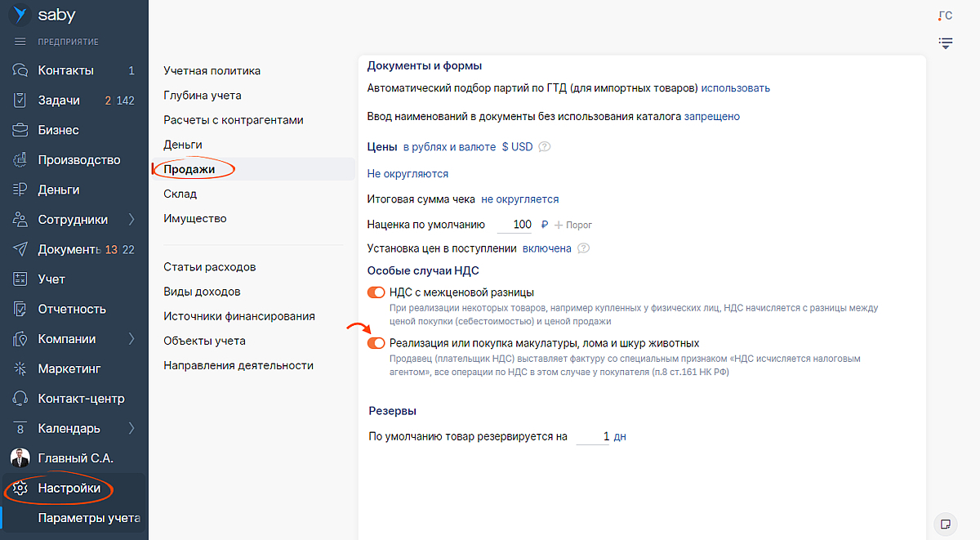Click the help icon next to USD currency
Image resolution: width=980 pixels, height=540 pixels.
pos(545,147)
